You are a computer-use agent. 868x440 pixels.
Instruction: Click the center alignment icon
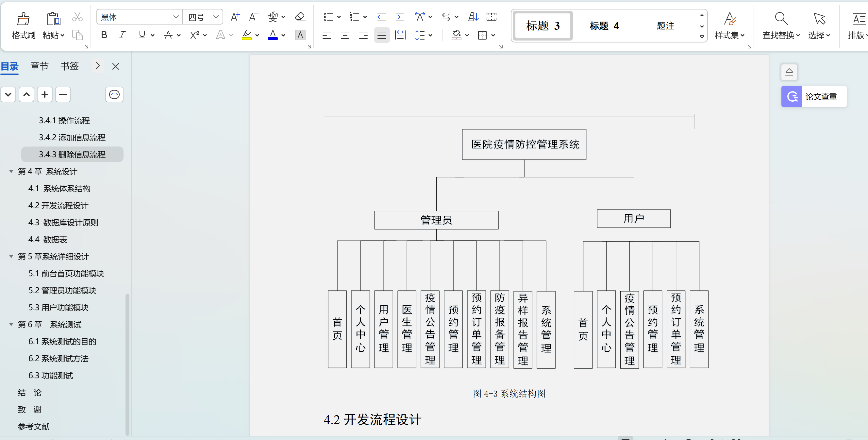(345, 35)
